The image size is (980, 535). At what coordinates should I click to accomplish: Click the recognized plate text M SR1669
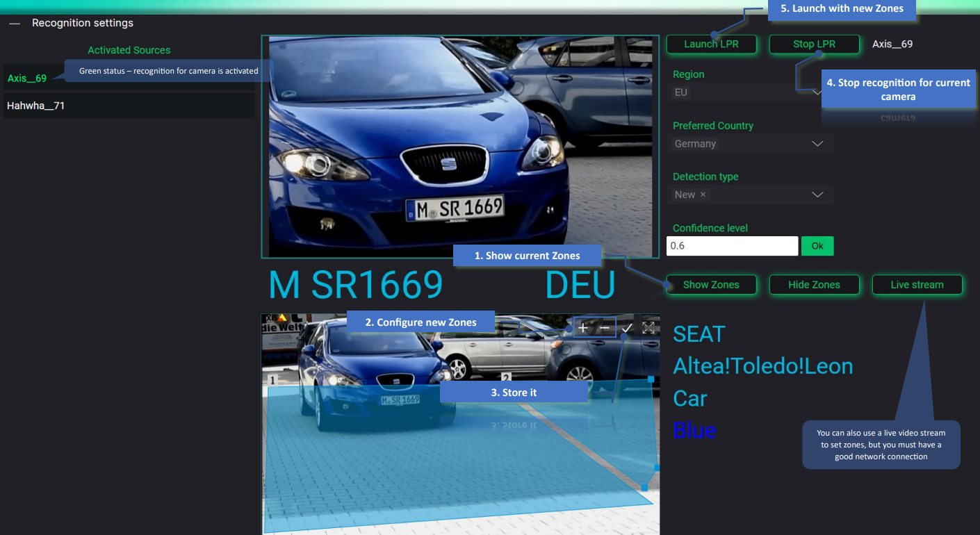(x=355, y=285)
